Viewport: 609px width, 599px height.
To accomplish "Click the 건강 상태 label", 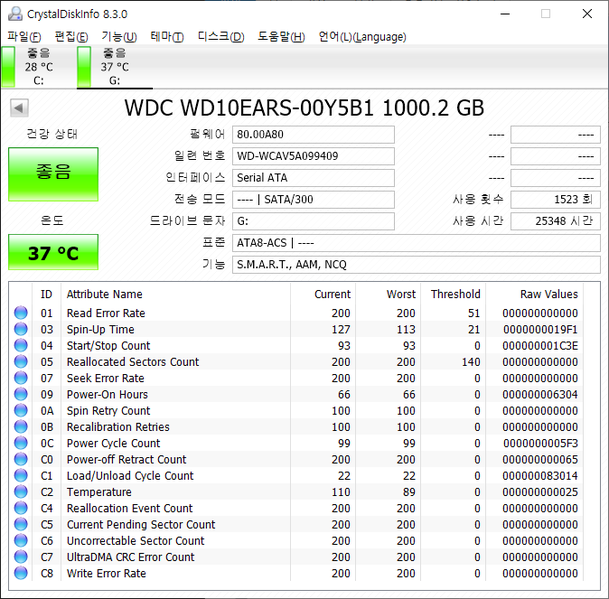I will click(52, 134).
